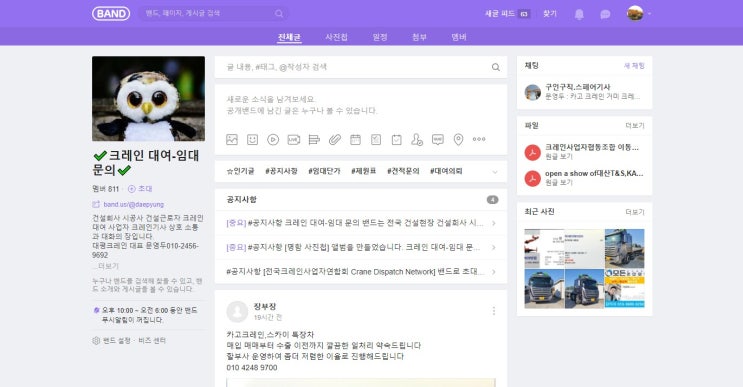Screen dimensions: 743x387
Task: Open PDF icon for 크레인사업자협동조합 file
Action: pos(533,153)
